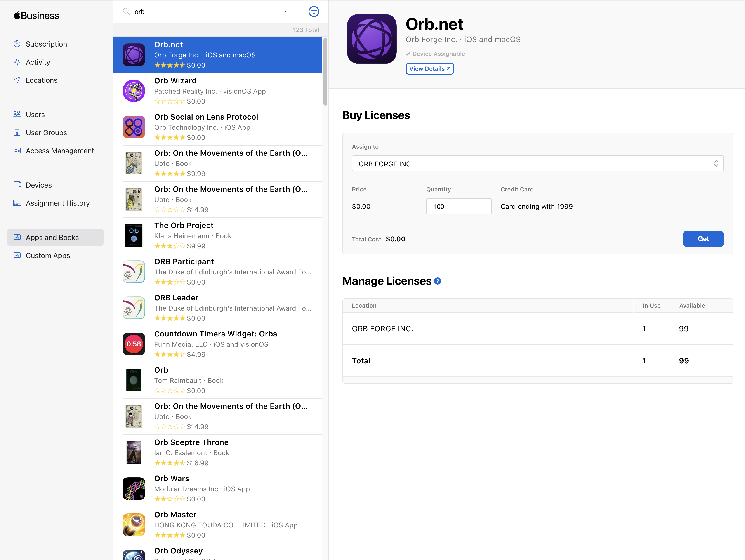Click the Locations arrow icon
This screenshot has width=745, height=560.
tap(17, 80)
